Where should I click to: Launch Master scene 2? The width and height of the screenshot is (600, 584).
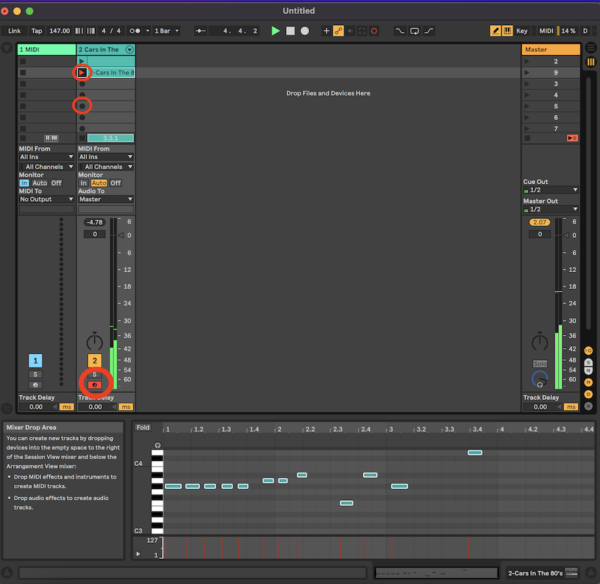(x=527, y=61)
